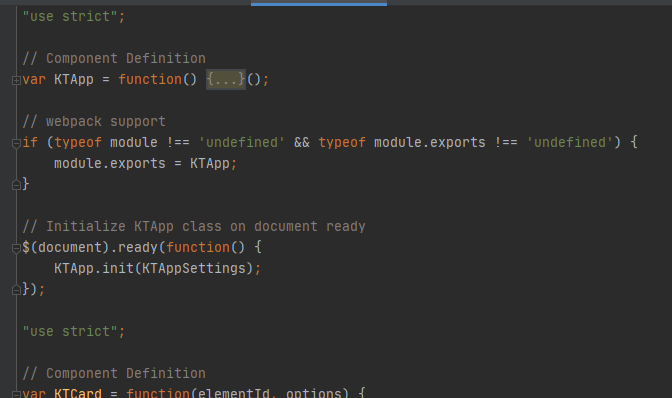The height and width of the screenshot is (398, 672).
Task: Click the KTAppSettings argument
Action: pos(194,268)
